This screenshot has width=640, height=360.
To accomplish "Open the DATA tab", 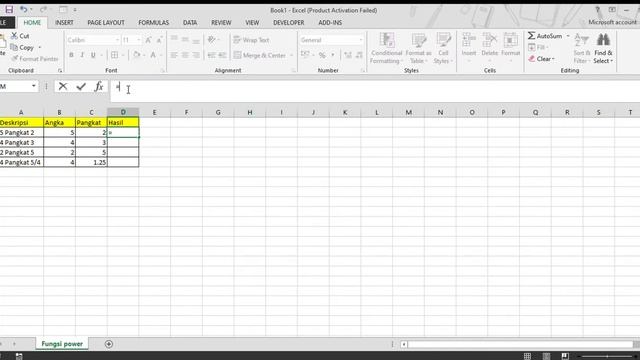I will [190, 22].
